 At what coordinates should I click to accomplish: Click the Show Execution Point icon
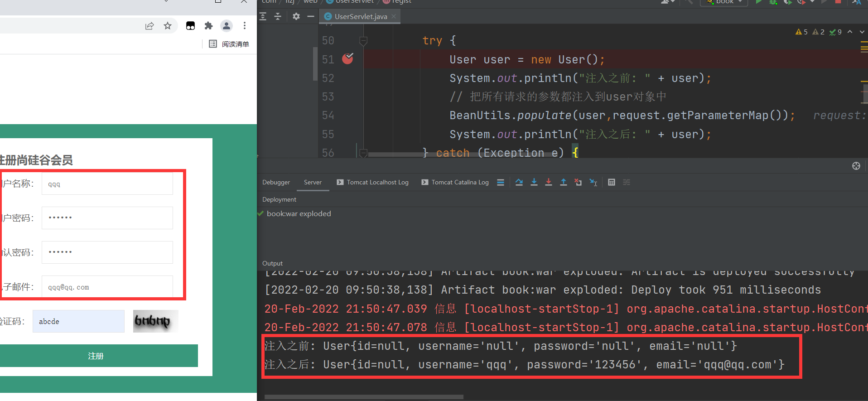coord(501,182)
